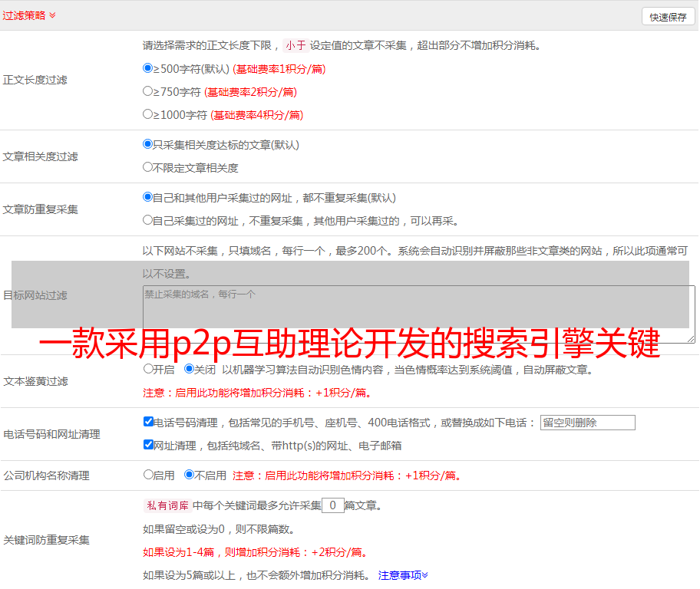The height and width of the screenshot is (589, 700).
Task: Grab the textarea resize handle corner
Action: pyautogui.click(x=691, y=339)
